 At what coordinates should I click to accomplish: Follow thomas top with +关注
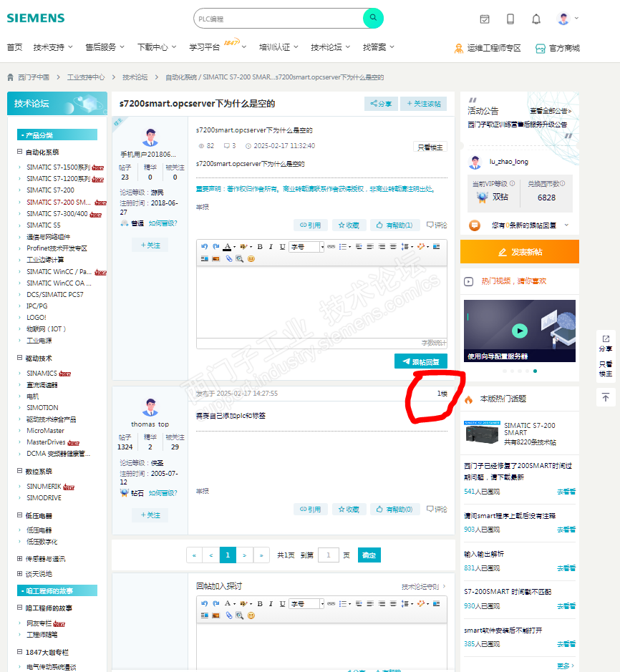pos(150,515)
